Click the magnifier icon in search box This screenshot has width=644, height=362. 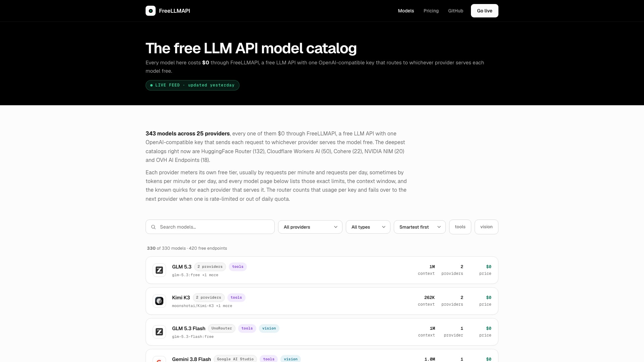(x=153, y=227)
